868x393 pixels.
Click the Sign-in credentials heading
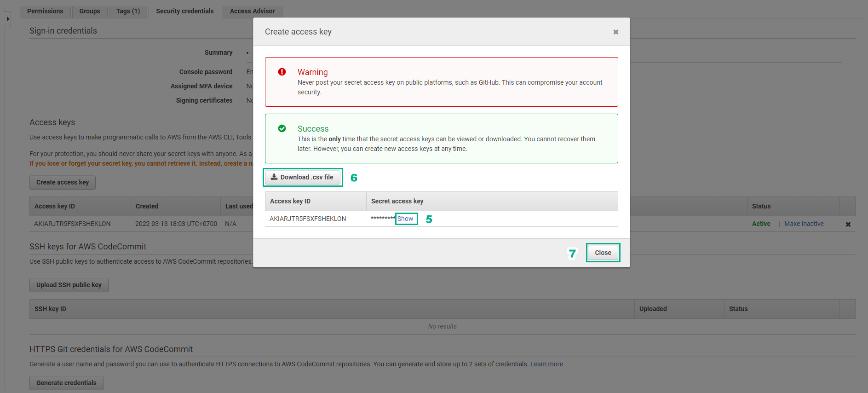click(x=63, y=31)
